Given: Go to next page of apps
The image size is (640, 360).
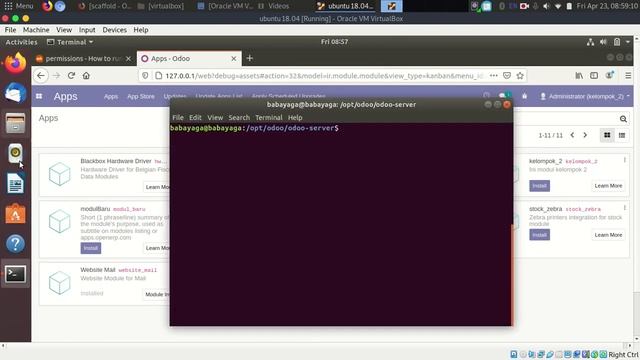Looking at the screenshot, I should (x=585, y=135).
